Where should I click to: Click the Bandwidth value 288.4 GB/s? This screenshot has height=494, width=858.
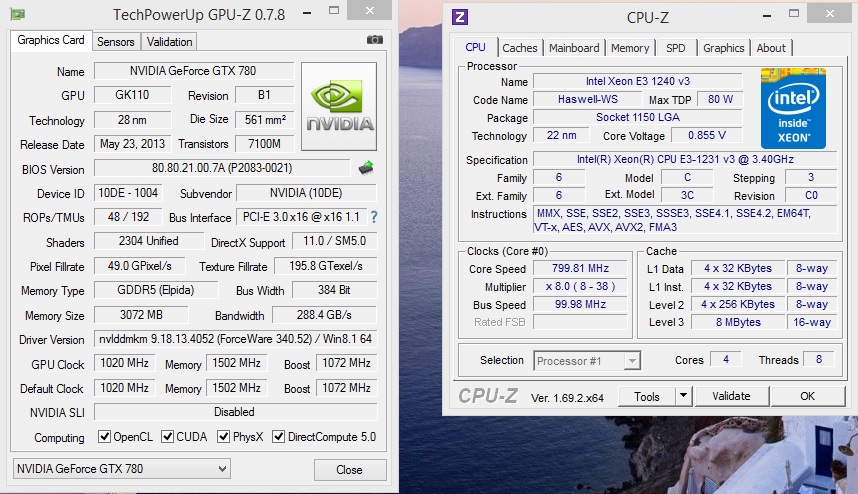(324, 315)
